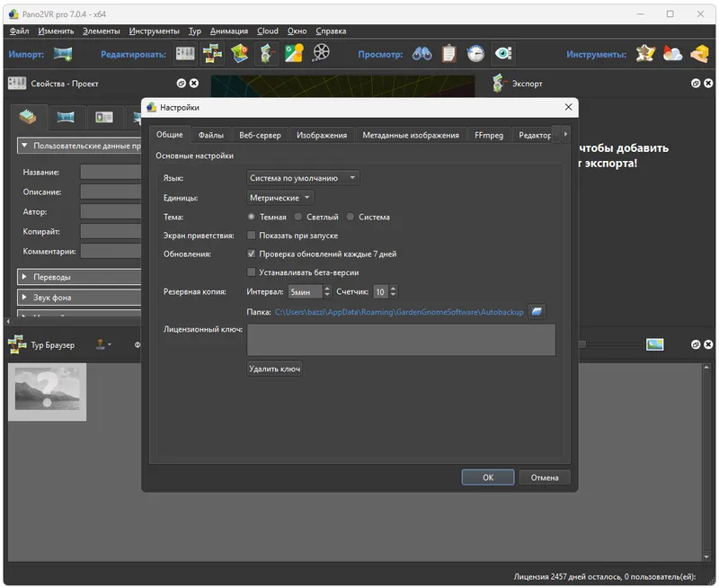This screenshot has width=719, height=588.
Task: Open the Properties sliders icon in the toolbar
Action: [185, 54]
